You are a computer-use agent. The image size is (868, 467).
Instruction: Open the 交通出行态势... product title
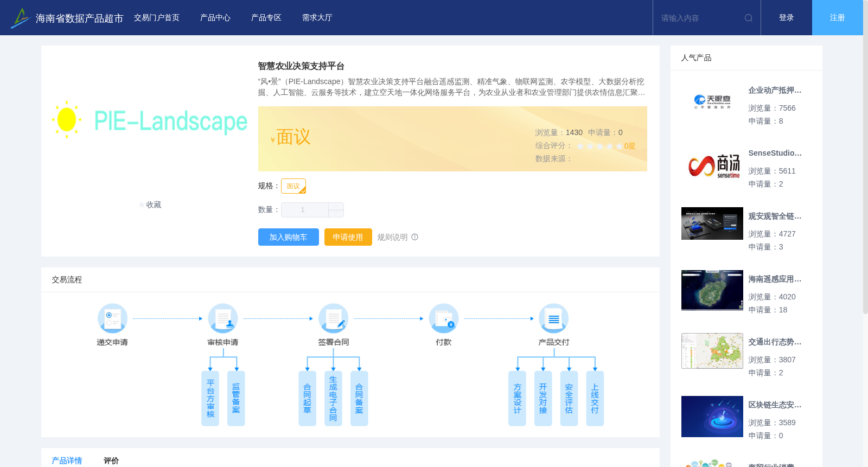[775, 342]
